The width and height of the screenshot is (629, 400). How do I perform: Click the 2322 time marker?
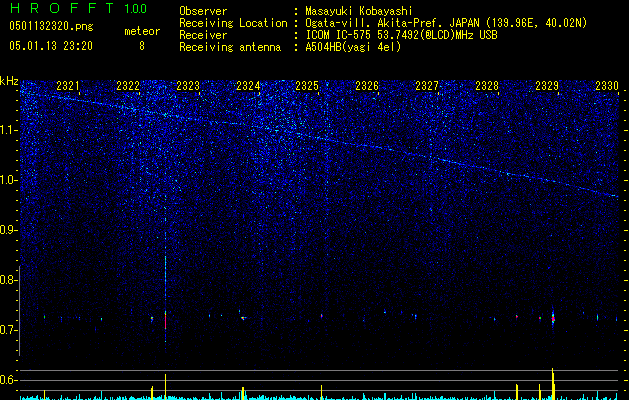[128, 86]
